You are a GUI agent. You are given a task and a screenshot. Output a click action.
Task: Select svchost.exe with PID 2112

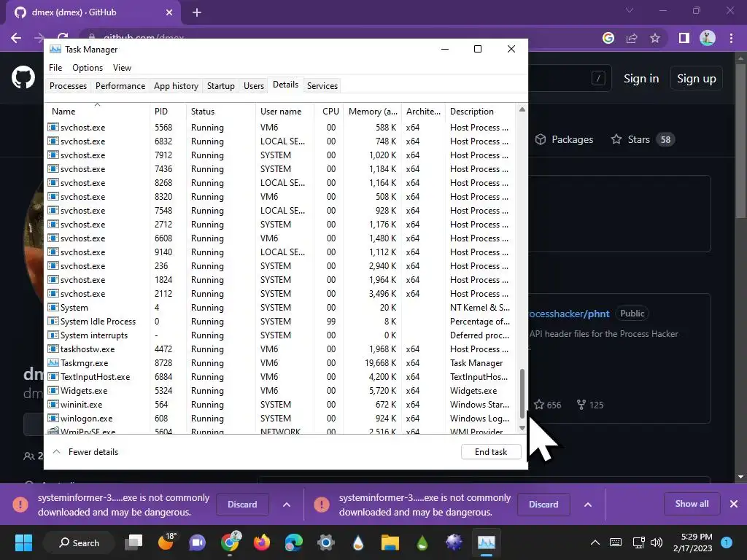[281, 293]
